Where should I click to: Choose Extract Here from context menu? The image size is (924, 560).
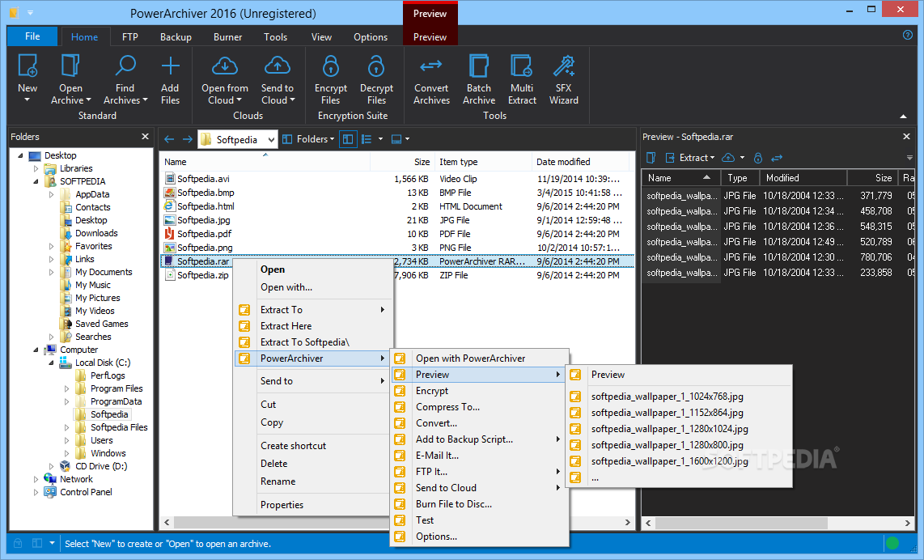coord(313,326)
